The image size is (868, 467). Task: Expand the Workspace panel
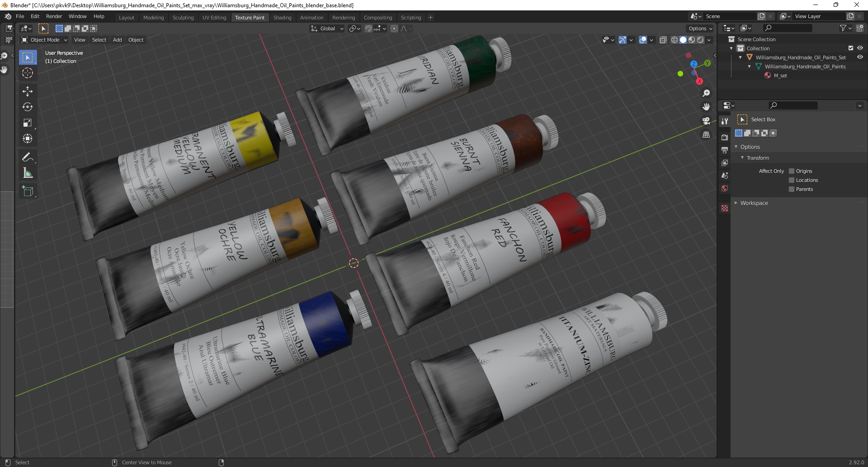coord(736,203)
